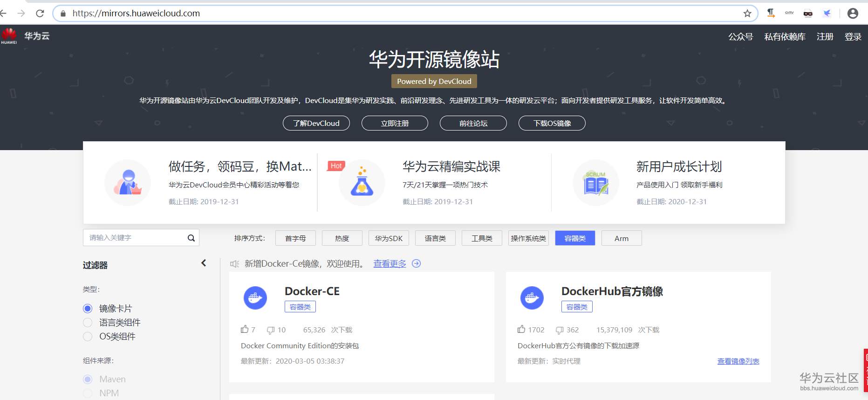
Task: Like DockerHub官方镜像 via thumbs-up
Action: [521, 329]
